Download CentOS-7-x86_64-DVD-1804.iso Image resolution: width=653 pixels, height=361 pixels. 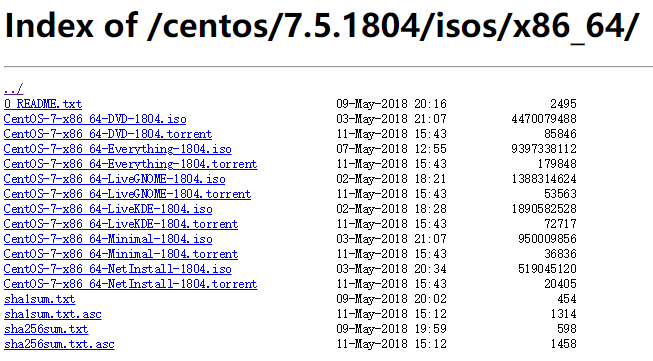click(95, 119)
